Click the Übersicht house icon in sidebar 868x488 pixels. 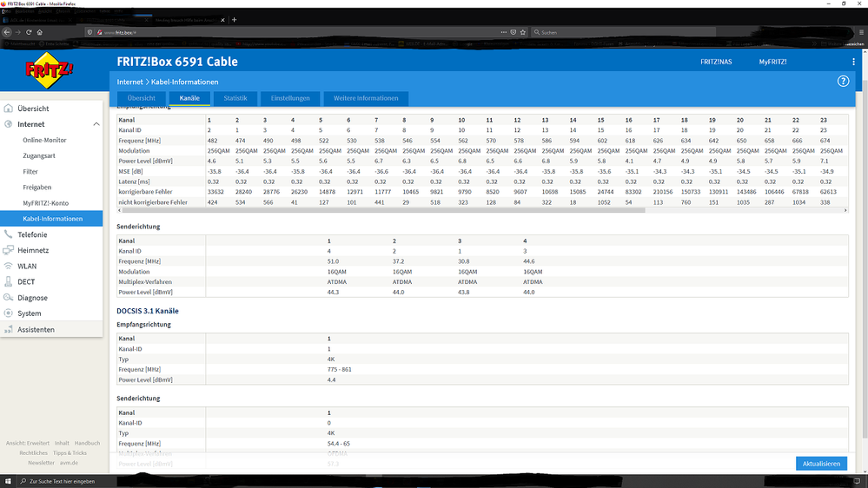coord(9,109)
